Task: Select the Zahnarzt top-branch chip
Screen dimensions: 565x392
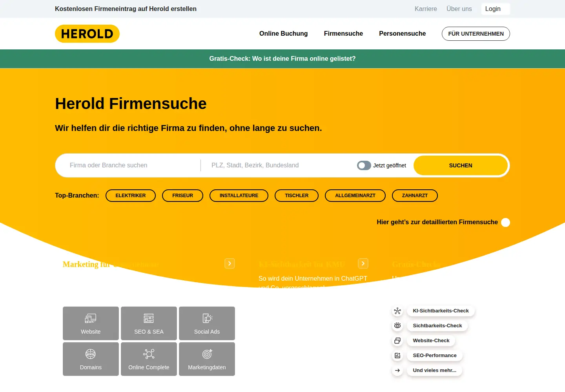Action: tap(415, 196)
